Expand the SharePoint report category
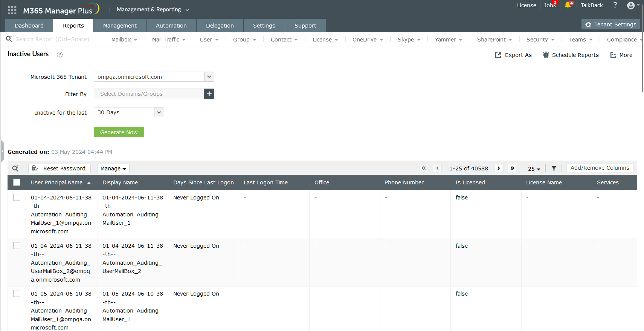644x331 pixels. click(494, 40)
